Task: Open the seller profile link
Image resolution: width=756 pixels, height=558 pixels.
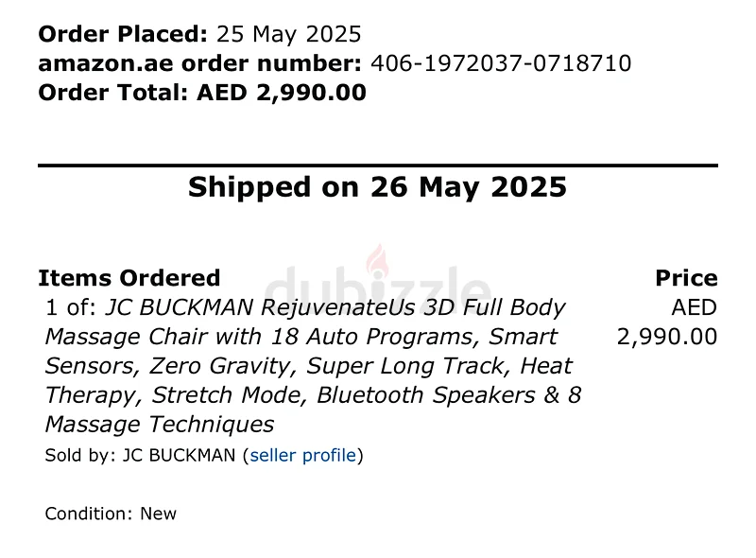Action: tap(302, 455)
